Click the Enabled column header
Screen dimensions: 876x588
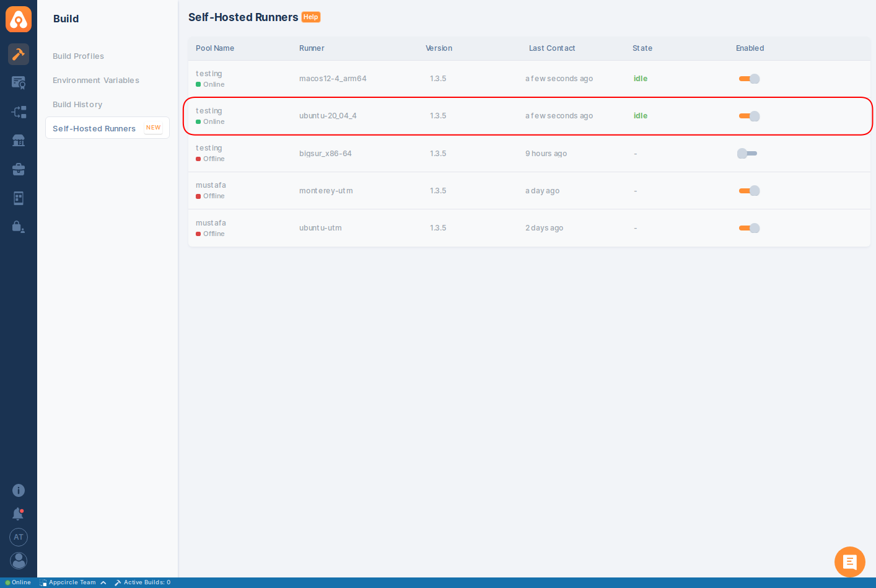coord(750,48)
